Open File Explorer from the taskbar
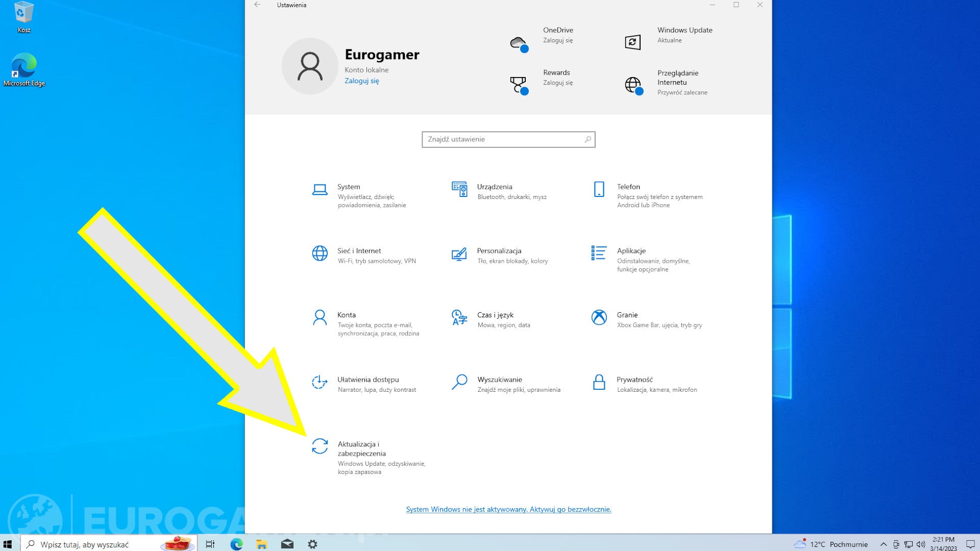Image resolution: width=980 pixels, height=551 pixels. point(262,544)
